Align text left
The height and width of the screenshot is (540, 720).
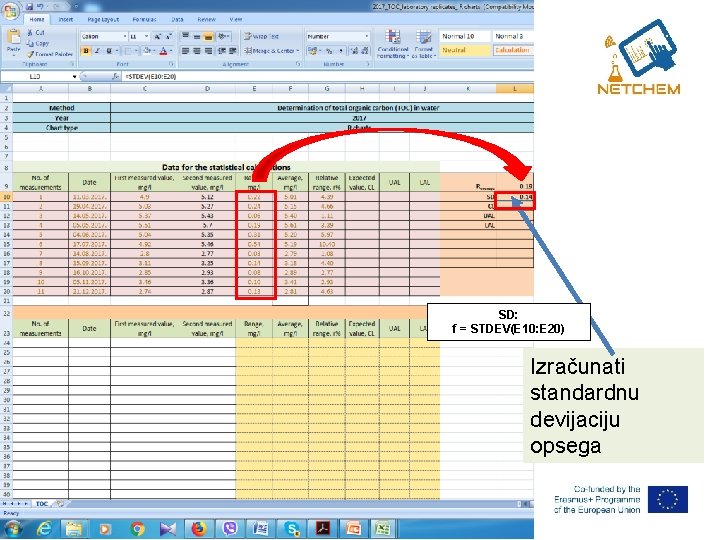186,51
